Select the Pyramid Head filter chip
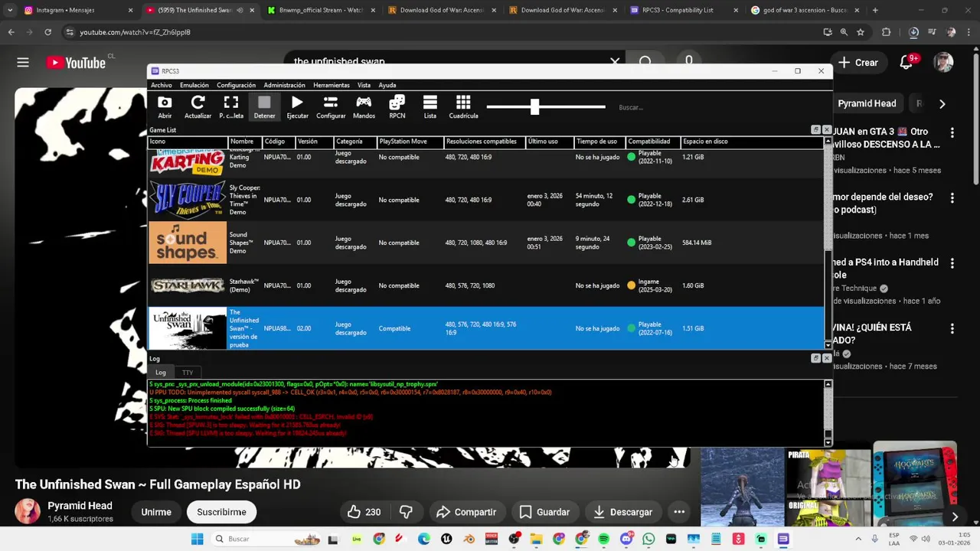 [867, 103]
